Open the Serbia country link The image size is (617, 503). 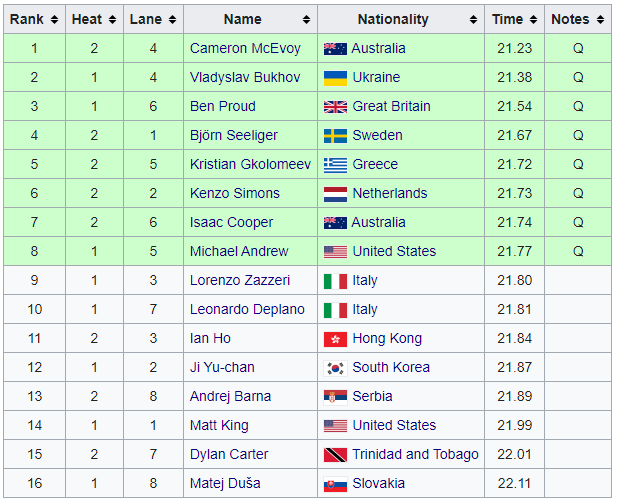(x=375, y=396)
